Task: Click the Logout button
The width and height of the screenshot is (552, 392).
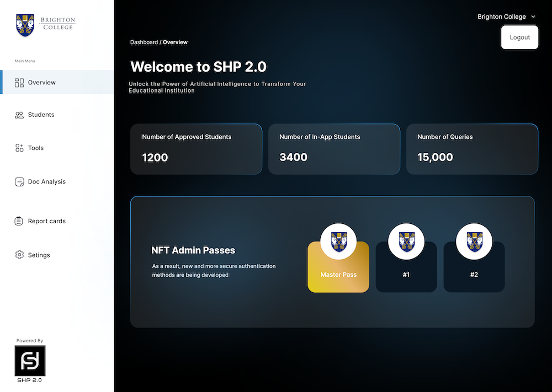Action: tap(519, 37)
